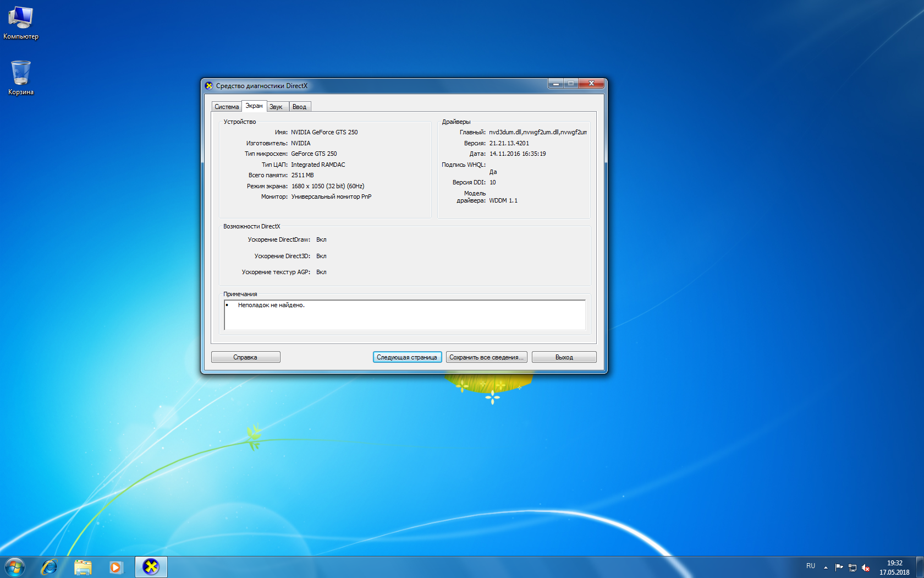Screen dimensions: 924x578
Task: Click the Примечания notes text box
Action: (405, 315)
